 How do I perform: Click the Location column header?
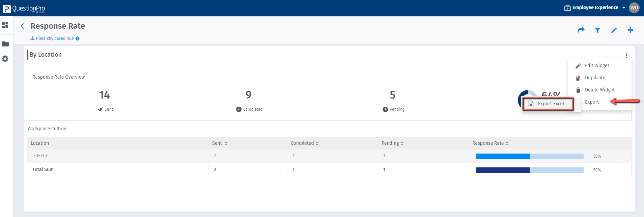[x=40, y=143]
